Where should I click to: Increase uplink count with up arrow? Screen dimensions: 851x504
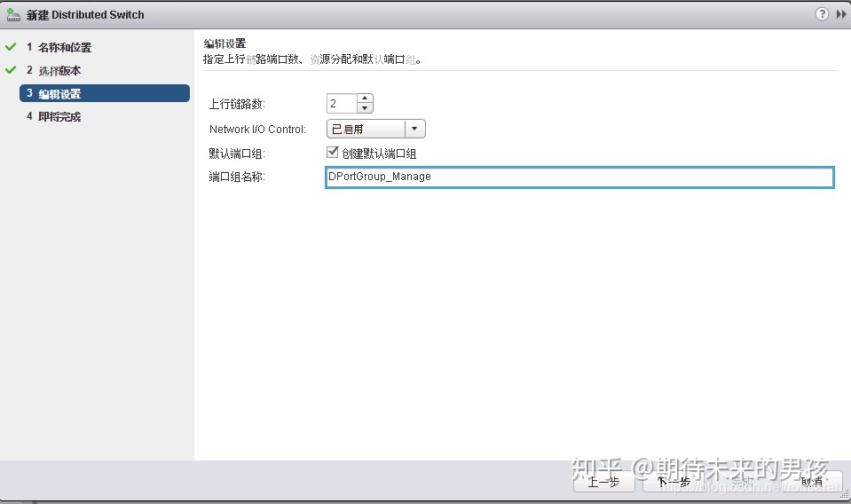pos(365,98)
